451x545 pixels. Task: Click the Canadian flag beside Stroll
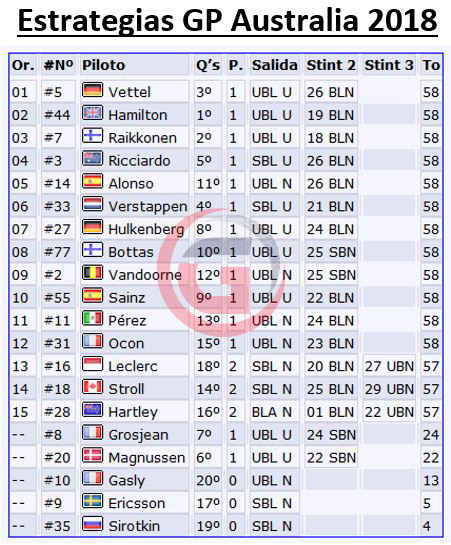[x=92, y=387]
